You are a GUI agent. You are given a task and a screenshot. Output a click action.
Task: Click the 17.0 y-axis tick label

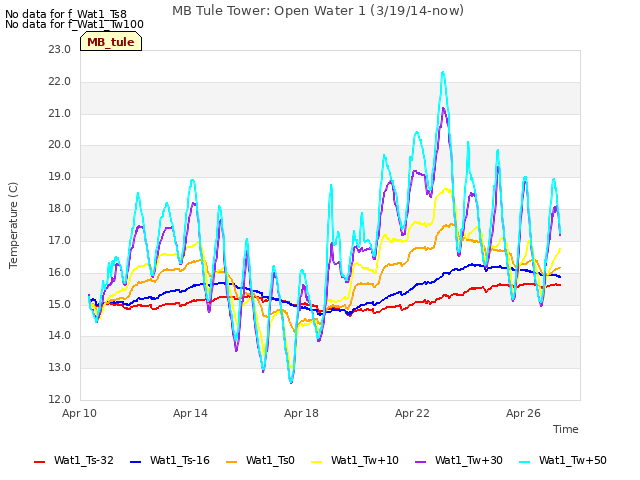click(x=60, y=240)
